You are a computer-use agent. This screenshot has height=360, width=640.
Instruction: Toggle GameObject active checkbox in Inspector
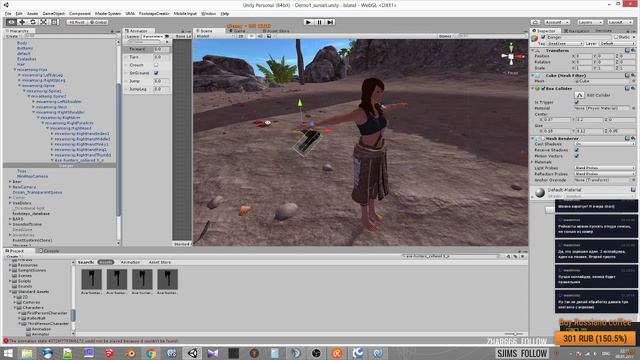coord(543,37)
